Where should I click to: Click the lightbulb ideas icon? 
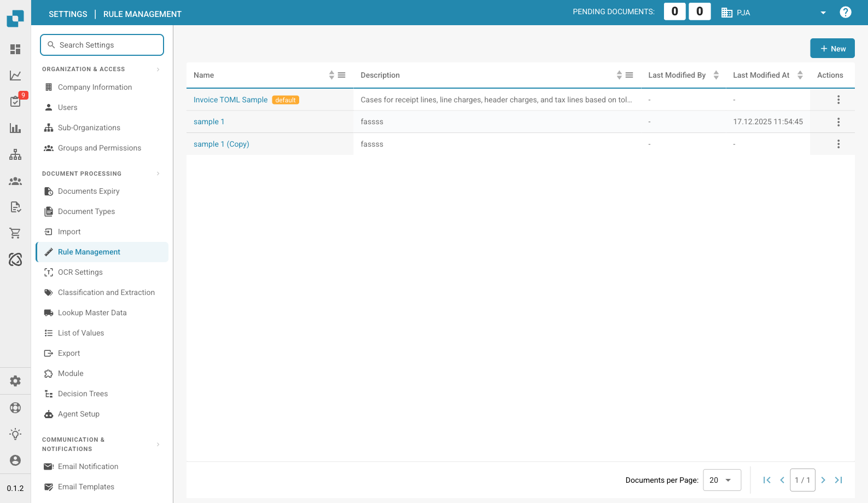click(15, 434)
